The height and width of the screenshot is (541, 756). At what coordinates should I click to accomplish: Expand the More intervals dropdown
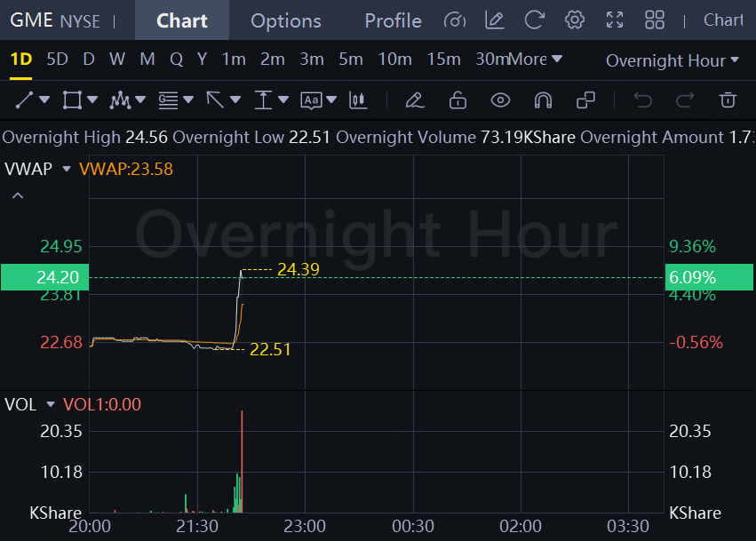[x=536, y=60]
